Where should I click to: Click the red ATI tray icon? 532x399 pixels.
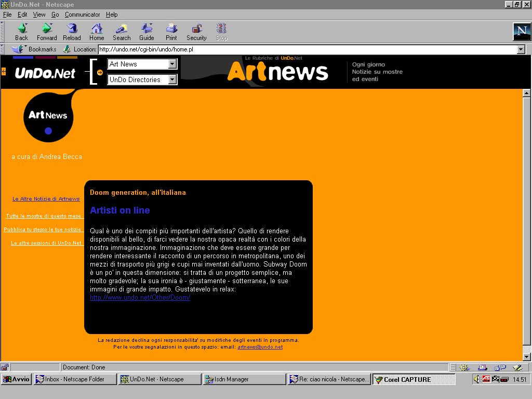point(486,379)
